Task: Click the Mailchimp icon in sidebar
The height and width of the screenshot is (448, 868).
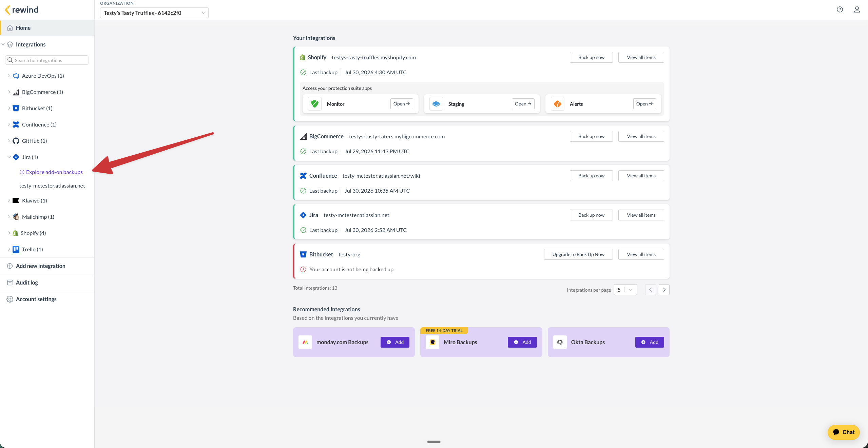Action: click(16, 217)
